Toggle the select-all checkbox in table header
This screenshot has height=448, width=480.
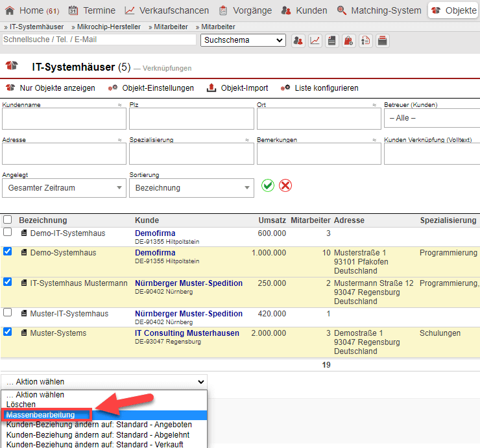click(x=8, y=220)
